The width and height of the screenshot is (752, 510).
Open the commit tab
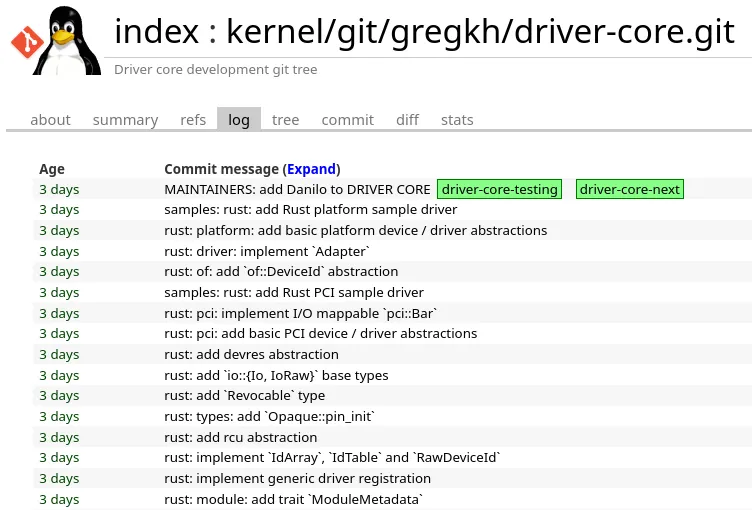[x=347, y=120]
